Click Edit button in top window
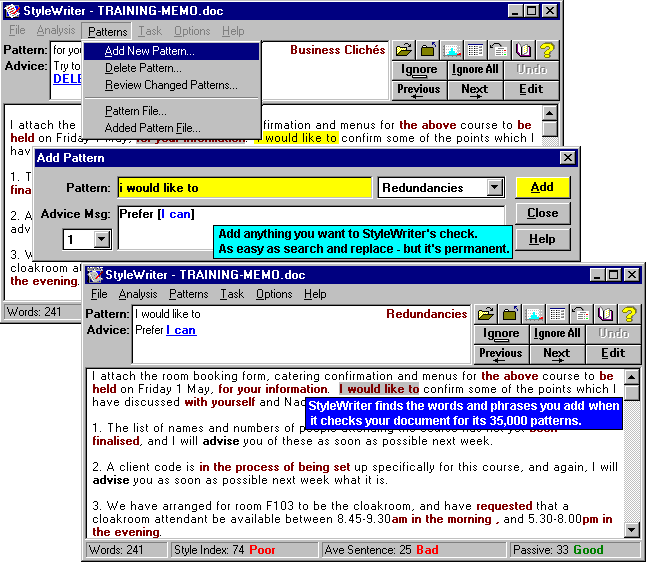This screenshot has height=564, width=649. tap(531, 90)
